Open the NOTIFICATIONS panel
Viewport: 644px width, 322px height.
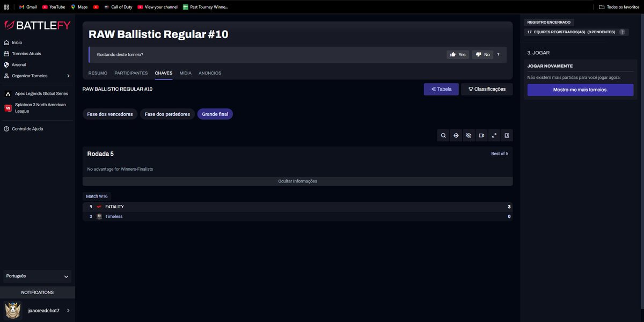[x=38, y=292]
